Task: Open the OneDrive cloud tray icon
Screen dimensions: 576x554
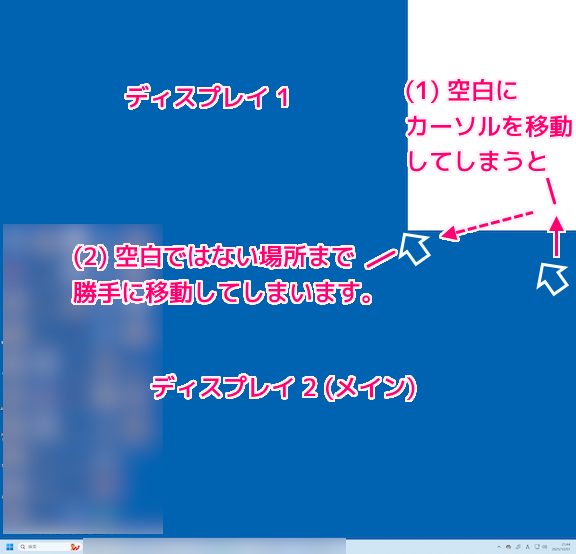Action: coord(508,547)
